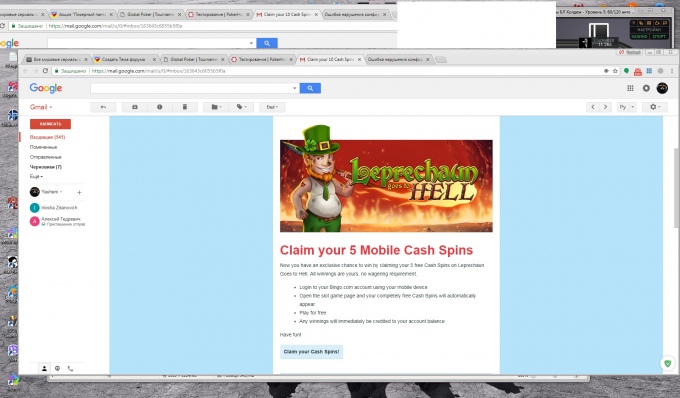Expand the Gmail product switcher dropdown
Viewport: 680px width, 398px height.
[x=41, y=107]
